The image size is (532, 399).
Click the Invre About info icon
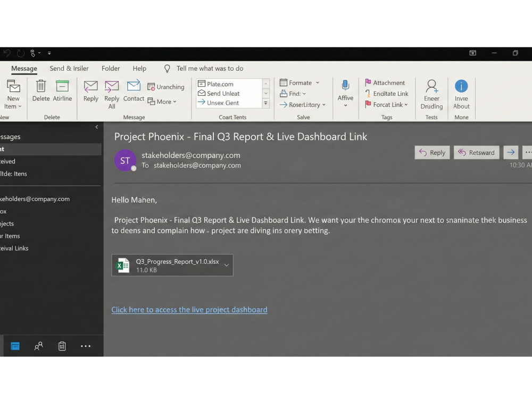click(x=461, y=86)
